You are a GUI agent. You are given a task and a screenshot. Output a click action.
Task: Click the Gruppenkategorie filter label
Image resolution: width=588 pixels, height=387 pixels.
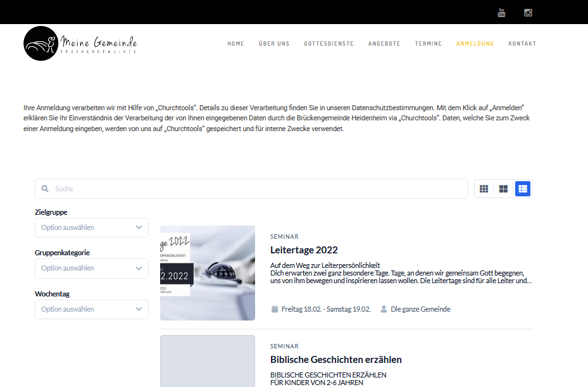coord(62,253)
